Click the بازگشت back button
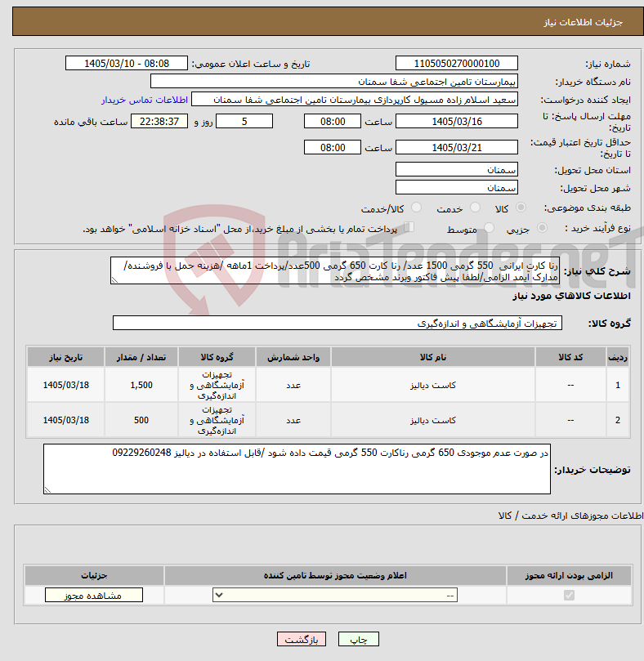This screenshot has width=644, height=661. pos(301,639)
